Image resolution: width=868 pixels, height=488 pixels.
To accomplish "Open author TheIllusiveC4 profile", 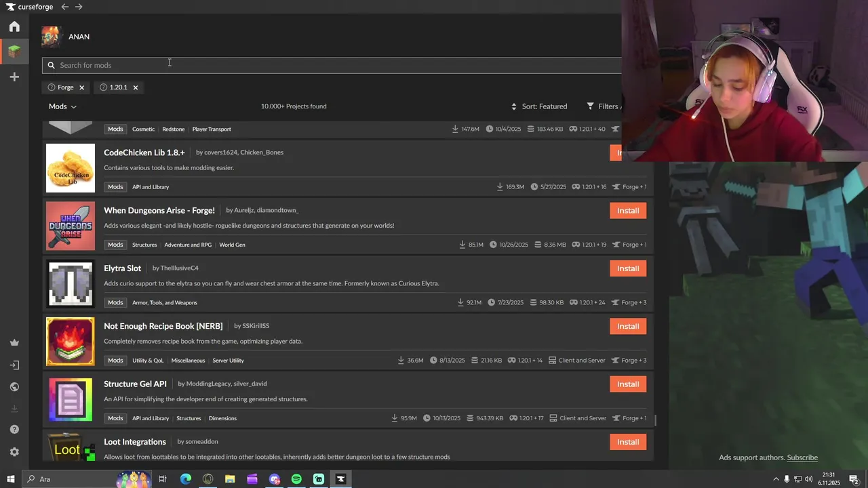I will [x=179, y=268].
